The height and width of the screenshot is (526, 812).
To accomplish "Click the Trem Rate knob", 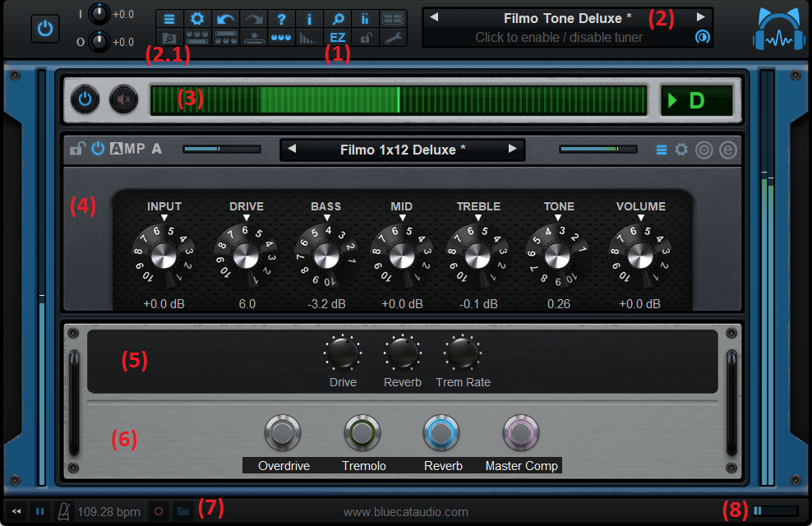I will [463, 353].
